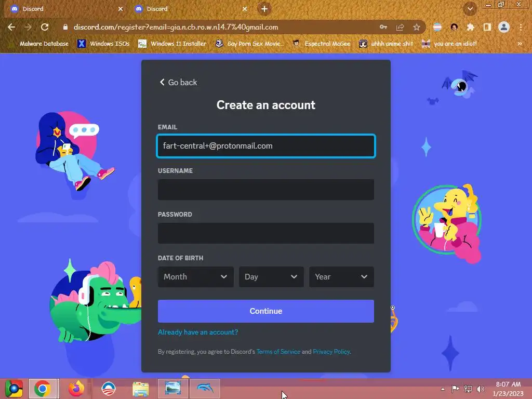Viewport: 532px width, 399px height.
Task: Click the striped flag extension icon
Action: pyautogui.click(x=437, y=27)
